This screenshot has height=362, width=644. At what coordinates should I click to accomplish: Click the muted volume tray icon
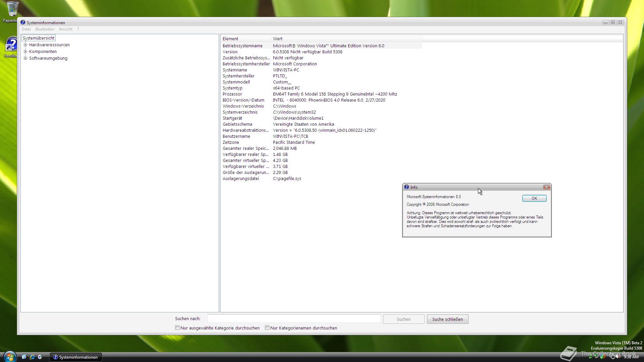pos(619,357)
